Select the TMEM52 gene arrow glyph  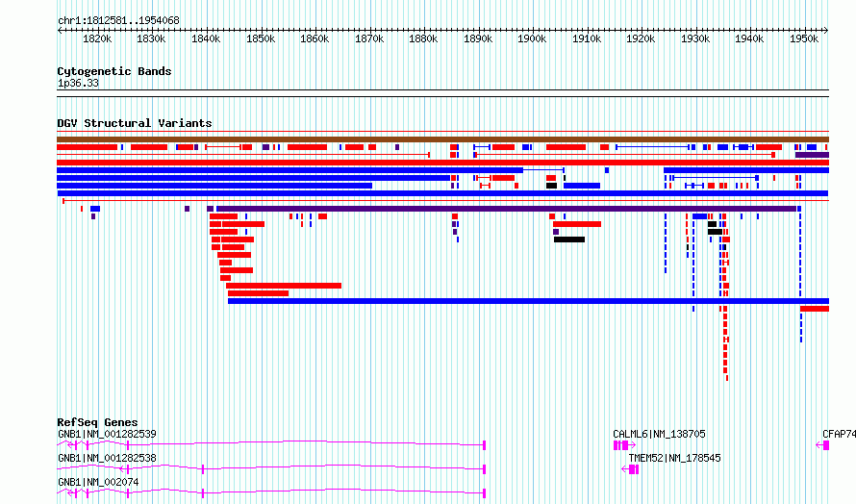point(630,469)
